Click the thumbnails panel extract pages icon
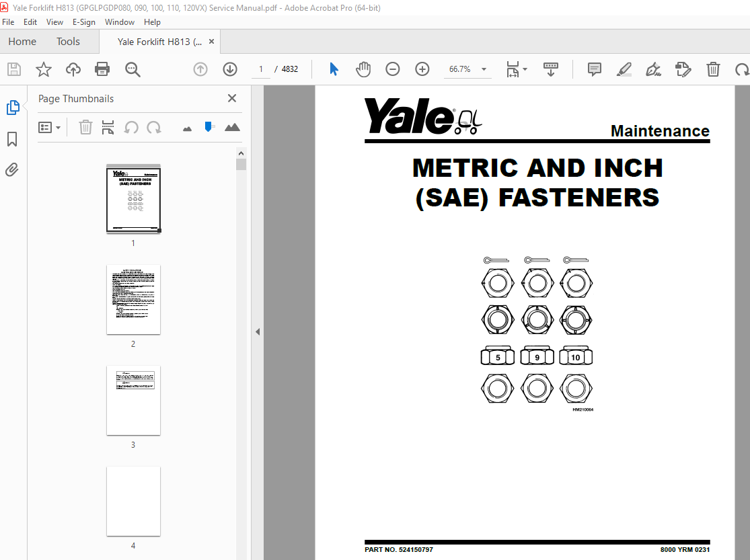 108,127
